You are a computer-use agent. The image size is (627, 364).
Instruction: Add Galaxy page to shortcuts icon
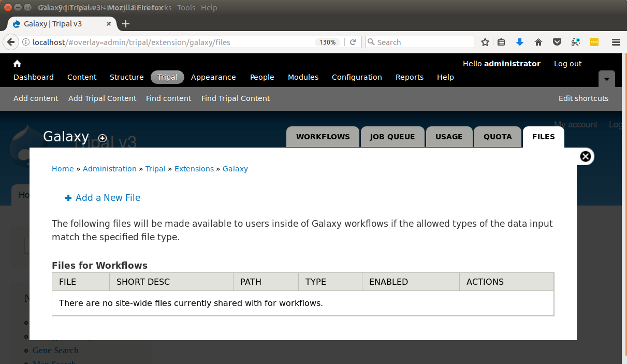[103, 138]
